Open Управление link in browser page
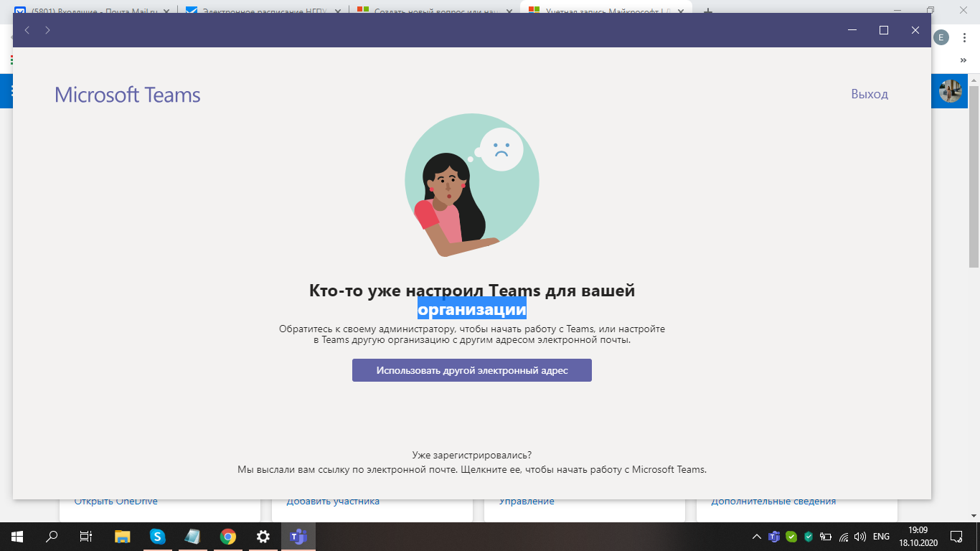The height and width of the screenshot is (551, 980). click(x=527, y=501)
